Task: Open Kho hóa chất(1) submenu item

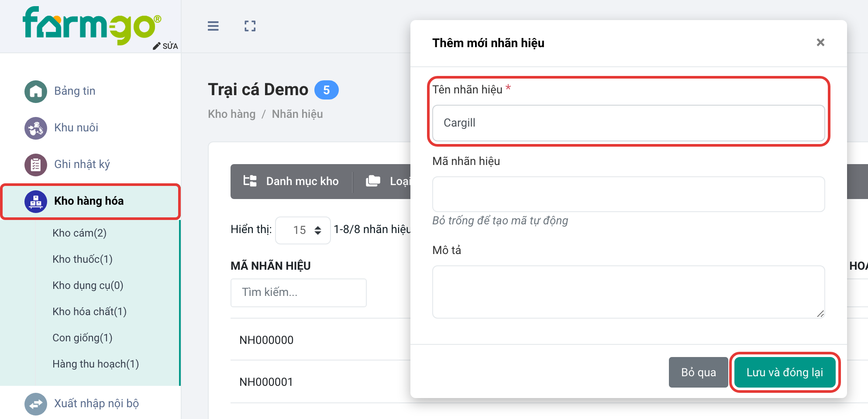Action: [90, 312]
